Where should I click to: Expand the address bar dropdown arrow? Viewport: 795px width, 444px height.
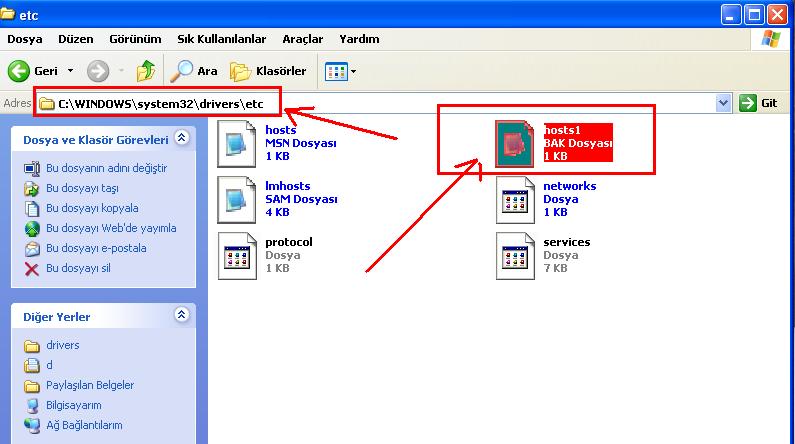pyautogui.click(x=724, y=103)
